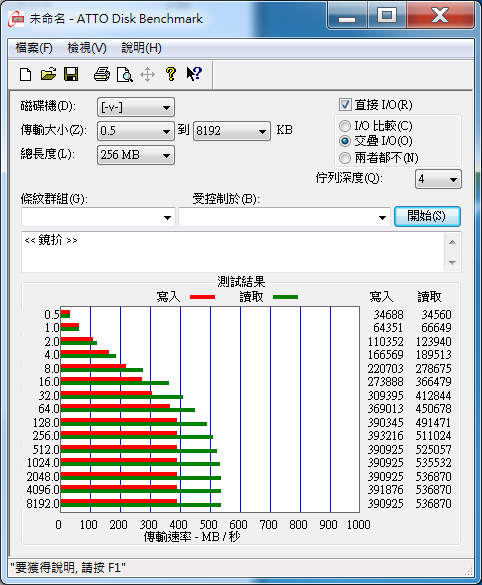Click the description box scroll down arrow

point(452,262)
